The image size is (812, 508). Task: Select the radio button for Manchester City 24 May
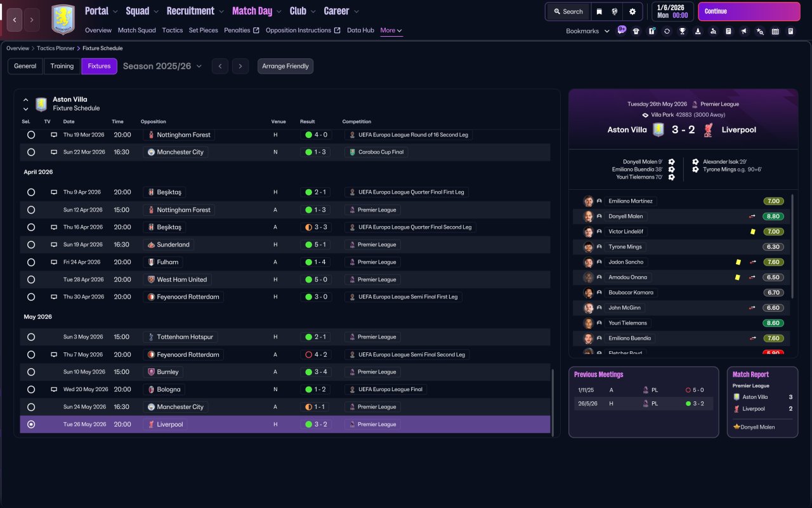pos(31,407)
